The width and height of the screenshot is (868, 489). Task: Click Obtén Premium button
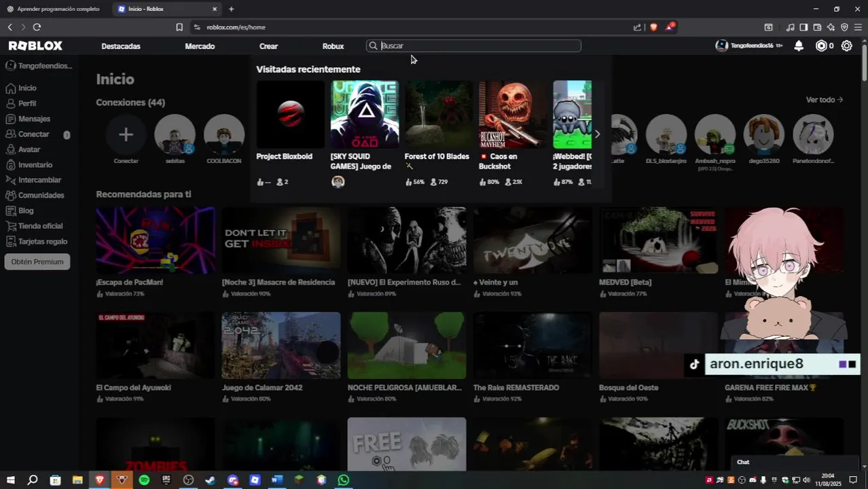pyautogui.click(x=37, y=261)
